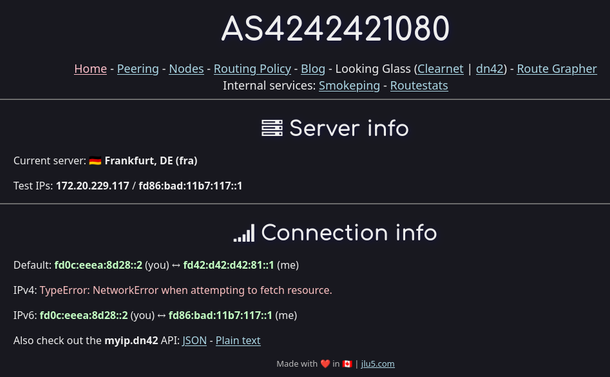Click the address fd42:d42:d42:81::1
Screen dimensions: 610x377
click(x=228, y=265)
